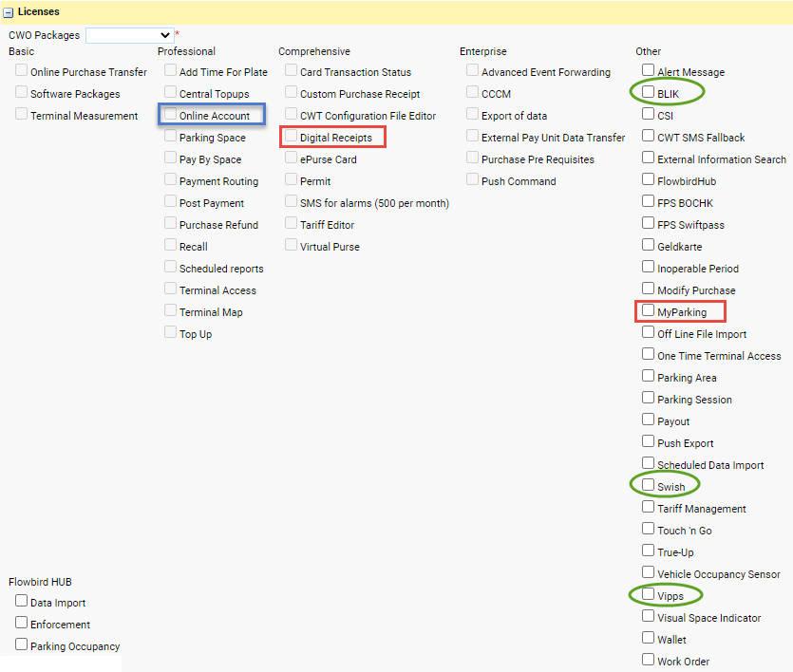Enable the Online Account license
The image size is (793, 672).
pyautogui.click(x=170, y=113)
